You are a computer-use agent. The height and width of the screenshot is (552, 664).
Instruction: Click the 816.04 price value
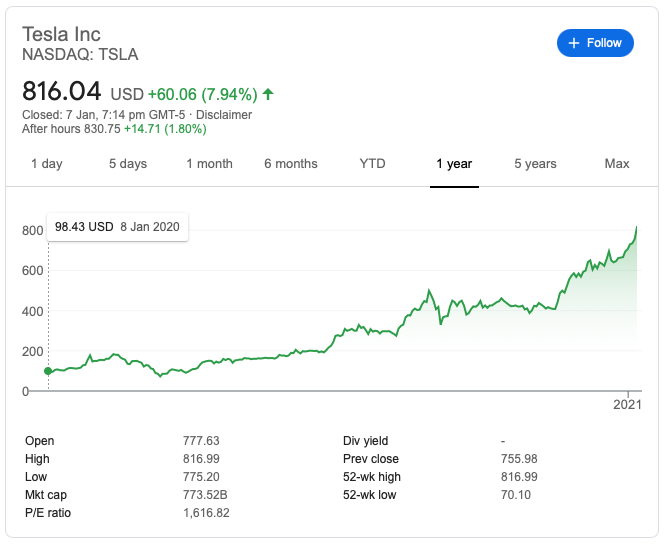pyautogui.click(x=61, y=91)
